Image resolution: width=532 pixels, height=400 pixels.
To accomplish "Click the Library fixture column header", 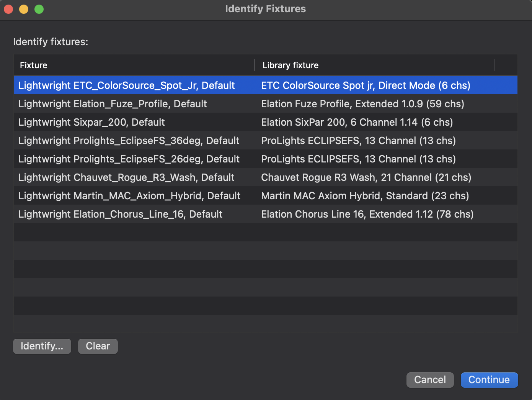I will click(x=290, y=65).
